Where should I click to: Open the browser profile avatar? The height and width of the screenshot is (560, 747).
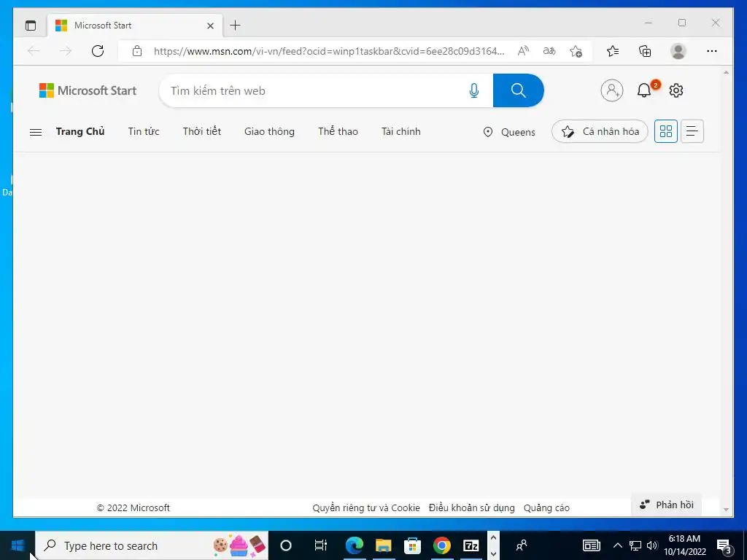678,51
